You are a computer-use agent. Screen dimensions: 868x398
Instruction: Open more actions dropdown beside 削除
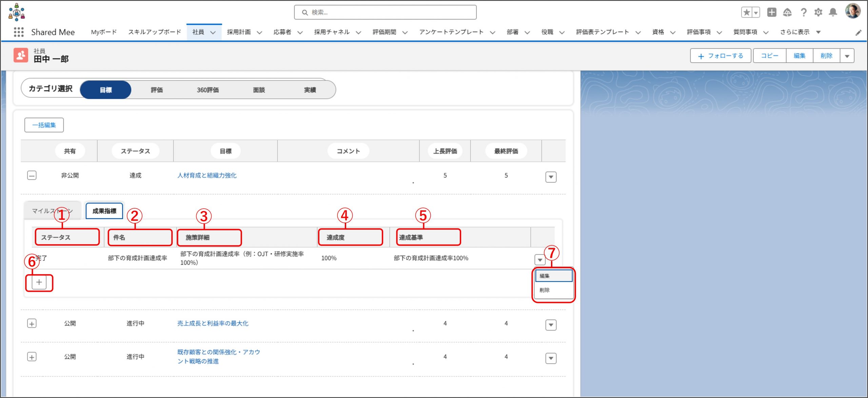(847, 56)
